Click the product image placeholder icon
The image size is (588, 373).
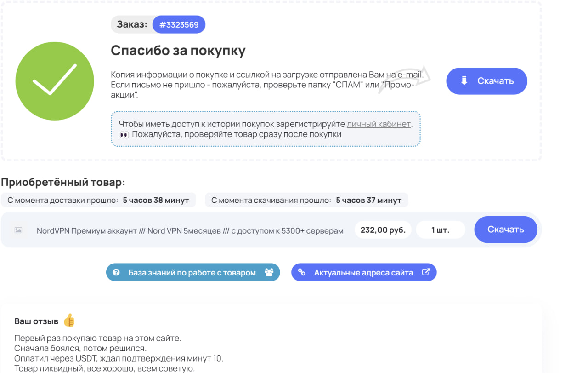click(x=18, y=230)
